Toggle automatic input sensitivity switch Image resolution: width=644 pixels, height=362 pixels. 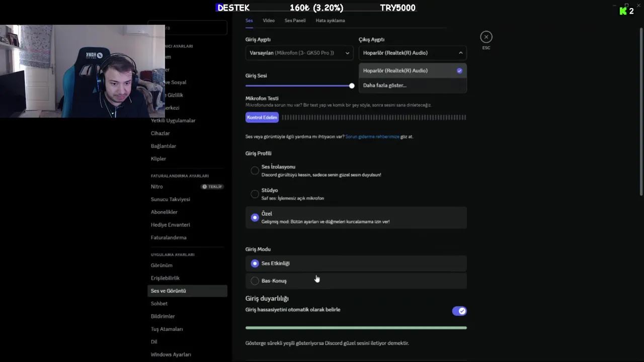coord(459,311)
